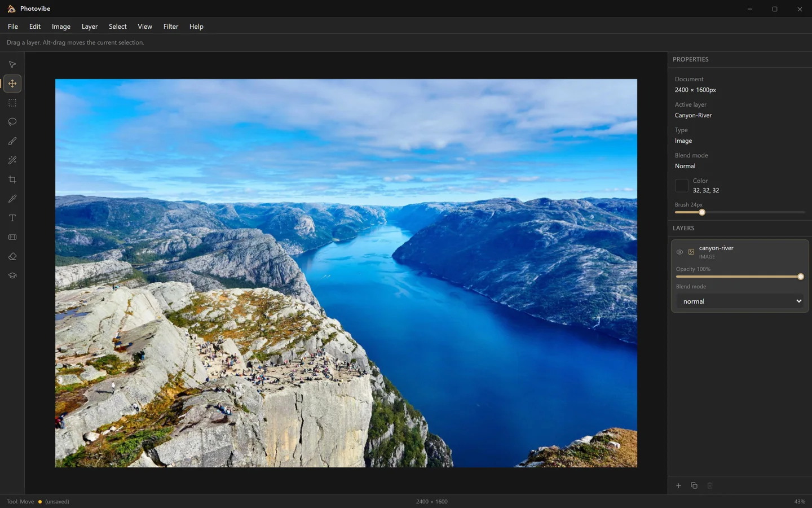This screenshot has height=508, width=812.
Task: Click the image type icon on canyon-river layer
Action: pos(691,252)
